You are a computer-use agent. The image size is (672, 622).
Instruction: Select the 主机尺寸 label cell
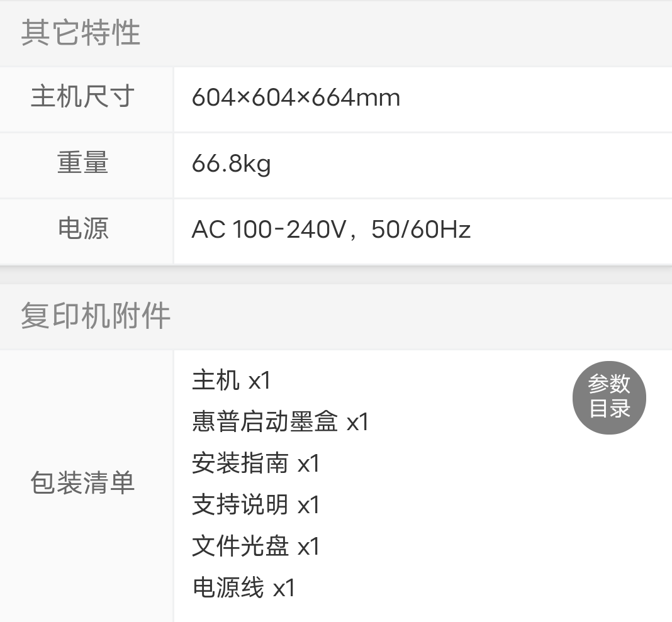[83, 98]
